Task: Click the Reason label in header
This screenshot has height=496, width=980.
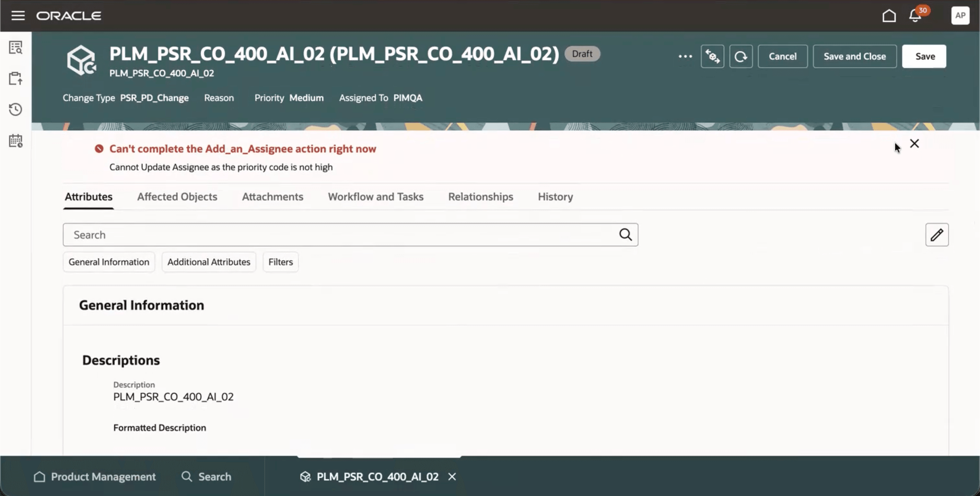Action: click(219, 98)
